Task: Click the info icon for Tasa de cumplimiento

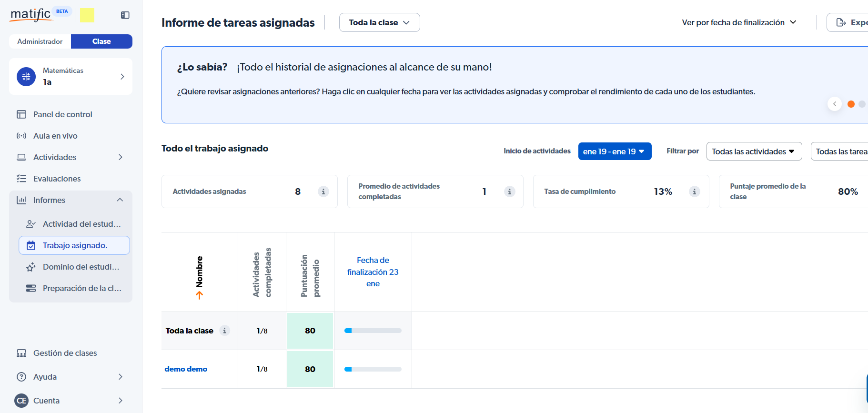Action: tap(694, 191)
